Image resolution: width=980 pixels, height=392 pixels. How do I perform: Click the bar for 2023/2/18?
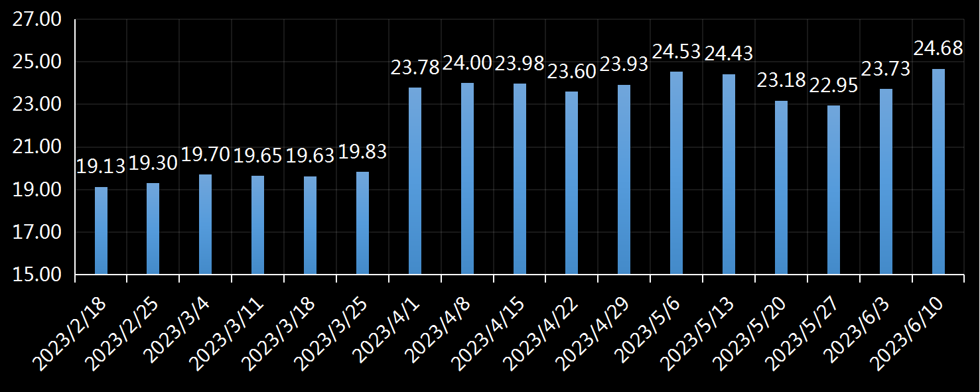pos(101,230)
